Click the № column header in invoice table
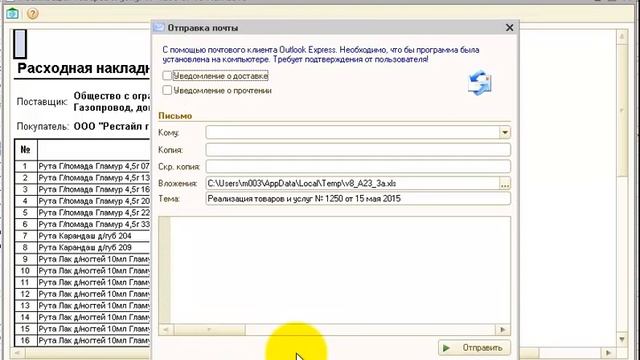 click(26, 150)
